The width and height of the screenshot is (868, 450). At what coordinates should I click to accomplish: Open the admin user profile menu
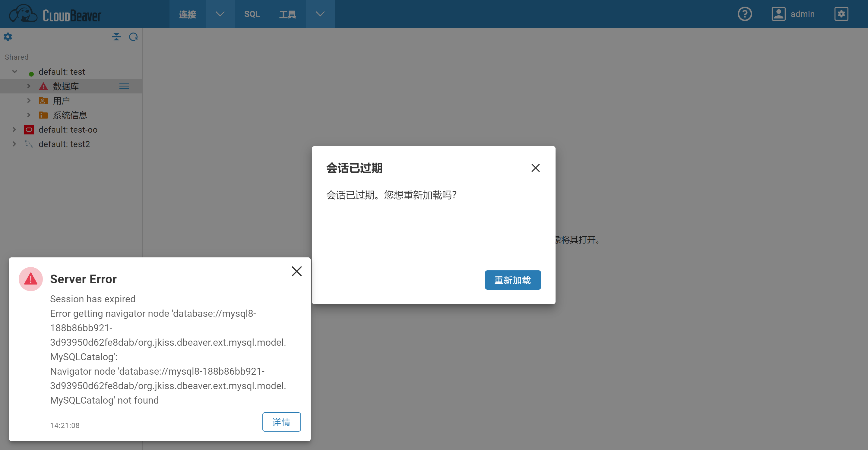(779, 14)
